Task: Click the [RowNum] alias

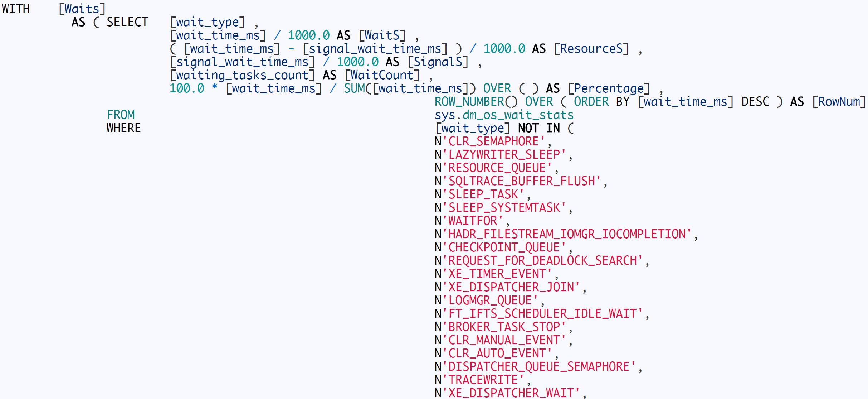Action: (x=839, y=102)
